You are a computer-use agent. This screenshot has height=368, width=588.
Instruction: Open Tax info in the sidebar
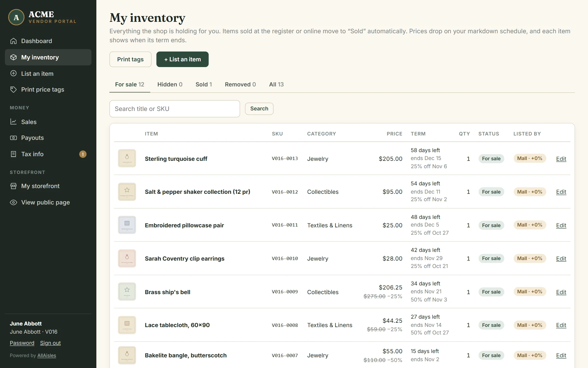[48, 154]
